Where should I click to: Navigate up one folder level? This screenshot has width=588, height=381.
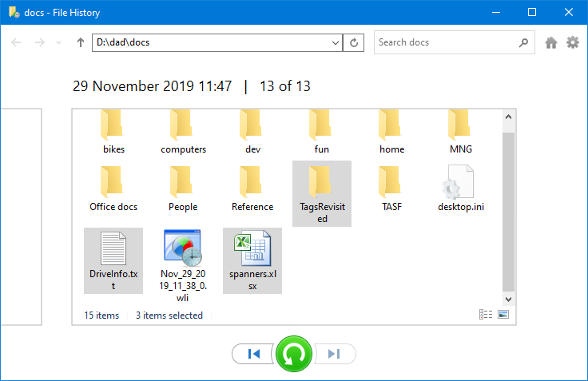[x=80, y=43]
